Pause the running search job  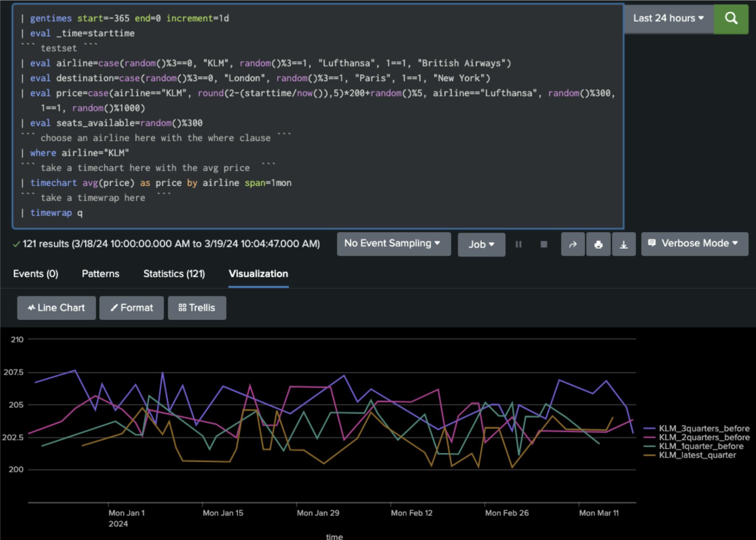(x=518, y=244)
